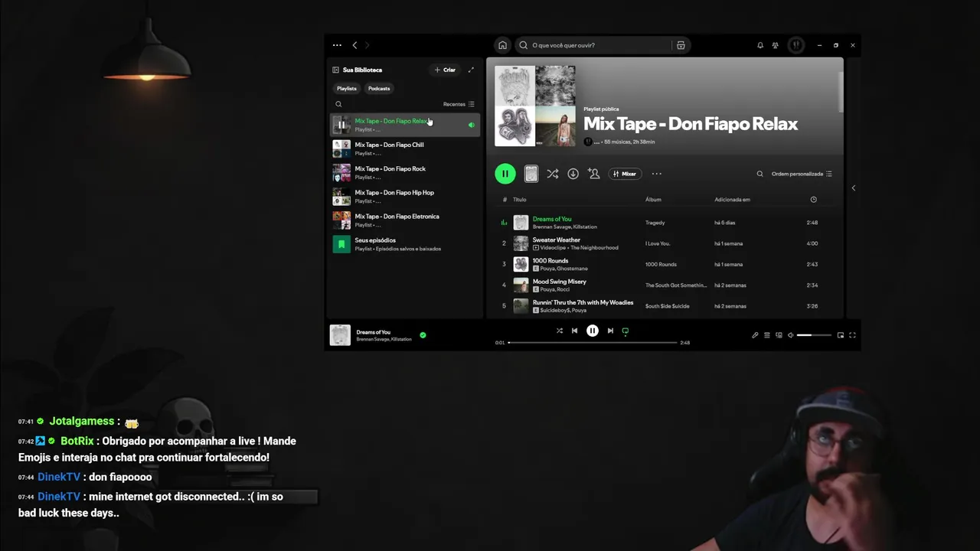This screenshot has height=551, width=980.
Task: Skip to the previous track
Action: [x=574, y=331]
